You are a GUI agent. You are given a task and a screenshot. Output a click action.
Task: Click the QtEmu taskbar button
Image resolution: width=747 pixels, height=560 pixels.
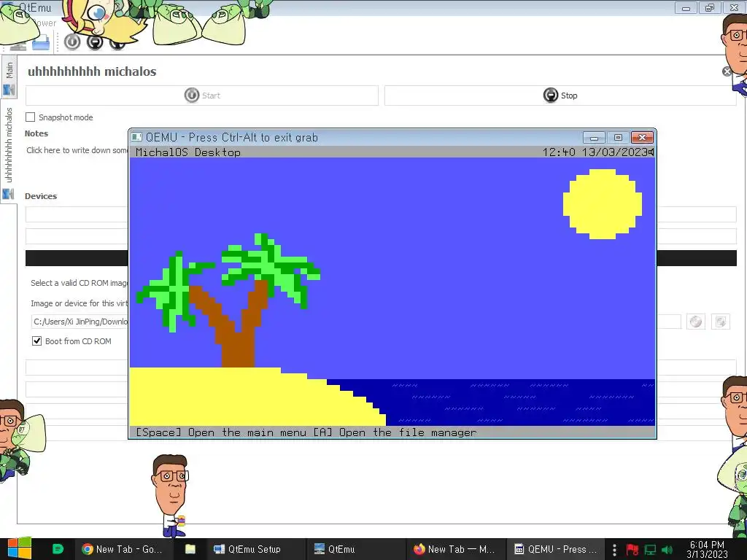coord(355,549)
